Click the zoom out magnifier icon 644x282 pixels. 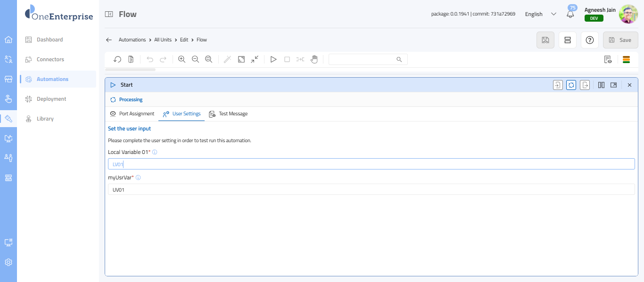195,59
